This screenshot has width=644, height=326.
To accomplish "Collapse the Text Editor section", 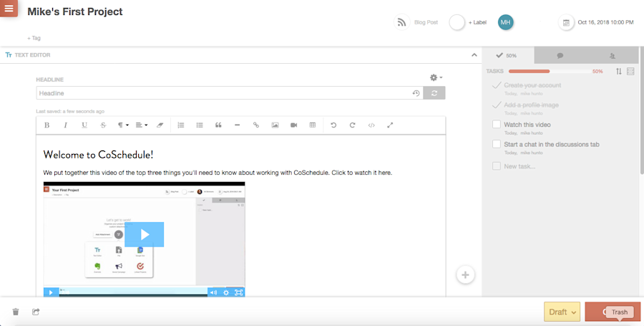I will [x=474, y=54].
